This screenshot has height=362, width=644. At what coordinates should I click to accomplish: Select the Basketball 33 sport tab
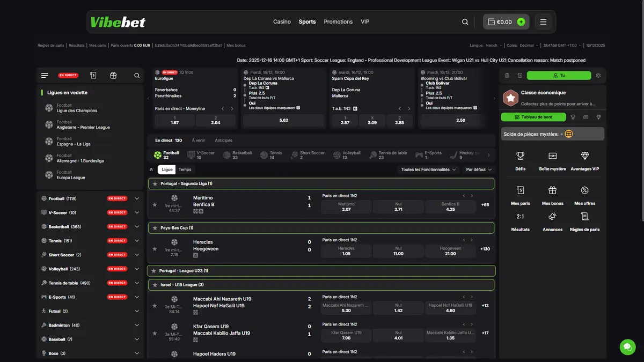tap(237, 155)
